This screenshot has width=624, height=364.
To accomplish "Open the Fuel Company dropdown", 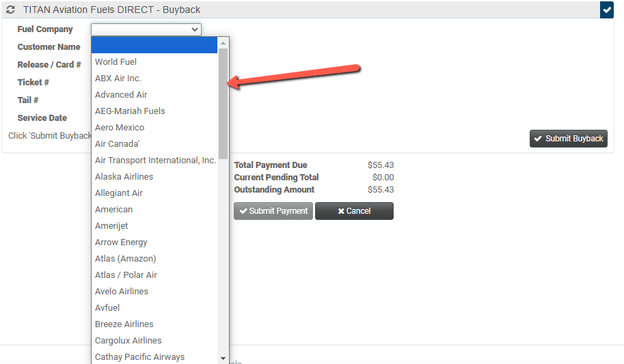I will point(146,29).
